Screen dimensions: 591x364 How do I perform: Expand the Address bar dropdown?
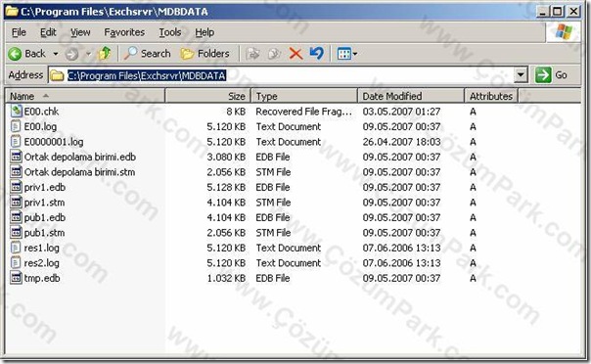[521, 75]
